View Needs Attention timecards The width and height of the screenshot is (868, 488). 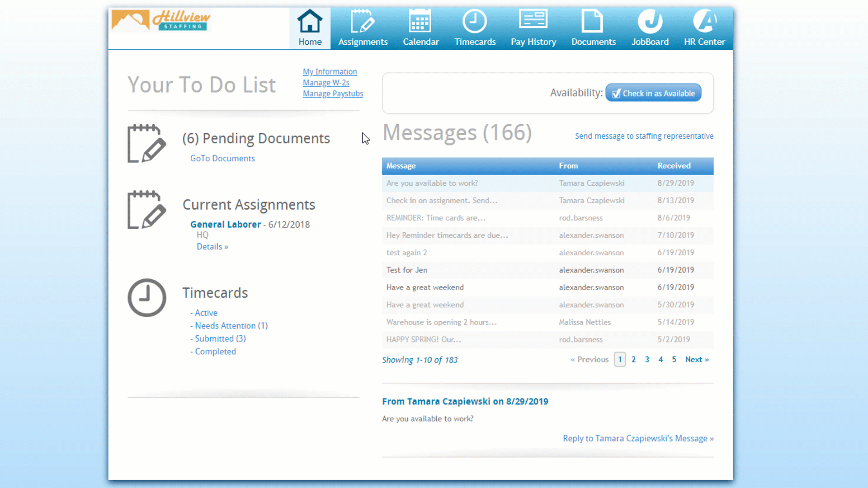(x=231, y=326)
